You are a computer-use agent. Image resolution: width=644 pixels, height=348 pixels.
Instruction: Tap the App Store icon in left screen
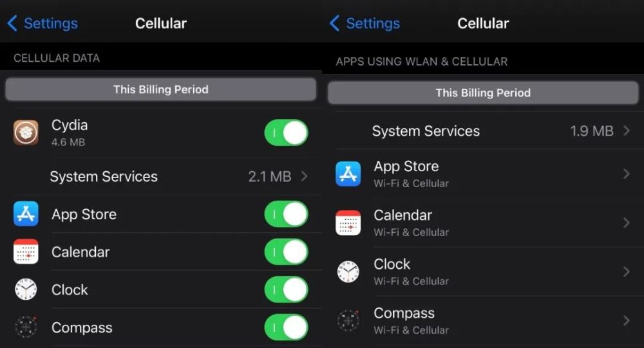pos(26,214)
